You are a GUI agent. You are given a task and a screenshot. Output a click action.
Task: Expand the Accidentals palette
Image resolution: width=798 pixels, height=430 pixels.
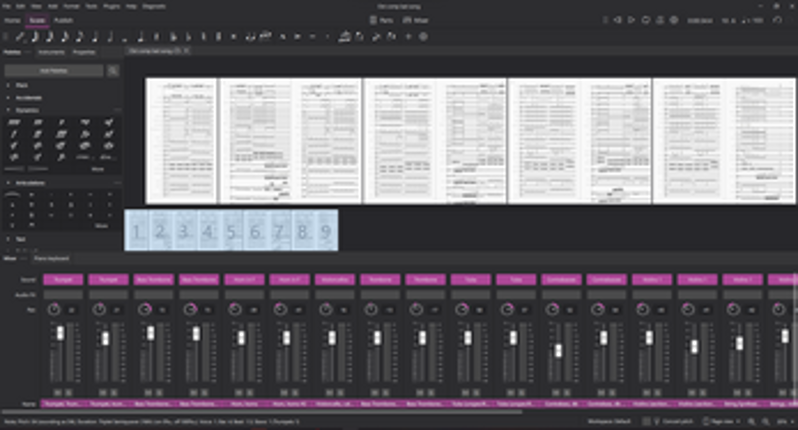pyautogui.click(x=8, y=98)
